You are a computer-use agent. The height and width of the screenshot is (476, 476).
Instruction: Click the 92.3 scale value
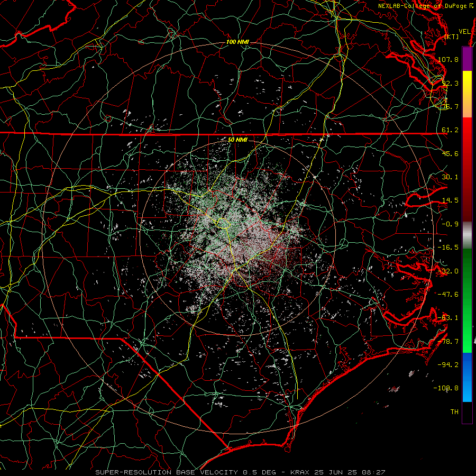[450, 83]
